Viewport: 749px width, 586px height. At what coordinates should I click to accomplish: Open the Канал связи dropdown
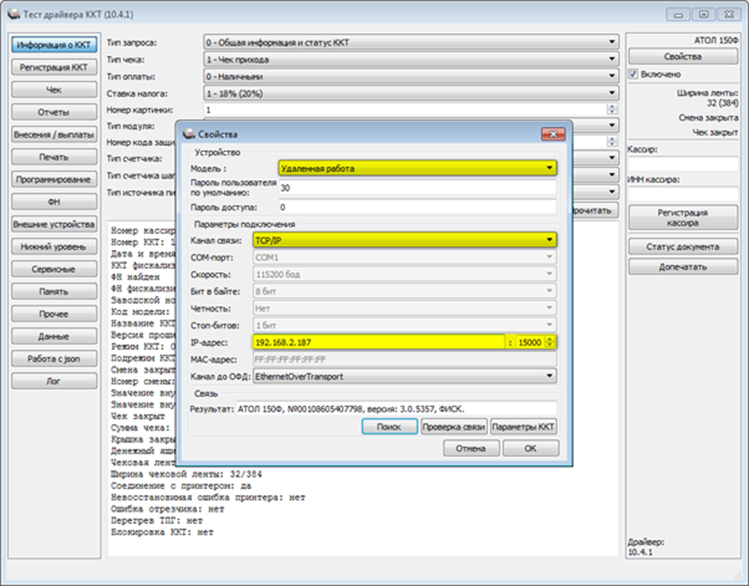click(x=550, y=240)
